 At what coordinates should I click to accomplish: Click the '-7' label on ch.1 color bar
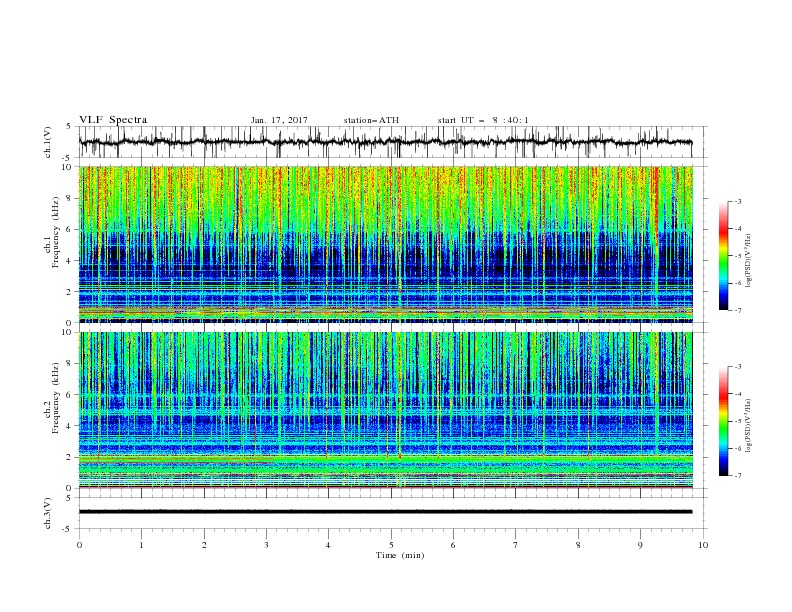click(738, 310)
